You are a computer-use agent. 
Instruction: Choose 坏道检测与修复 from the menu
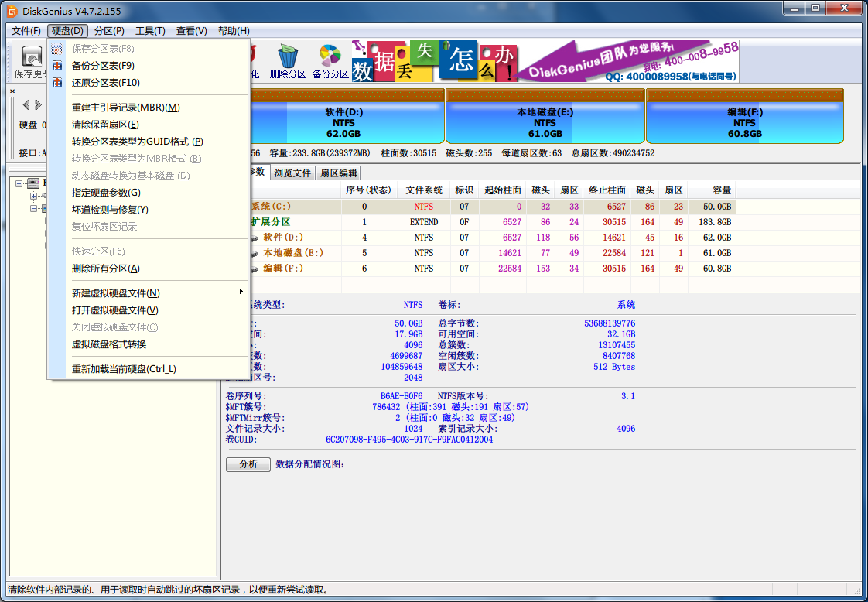pyautogui.click(x=110, y=210)
